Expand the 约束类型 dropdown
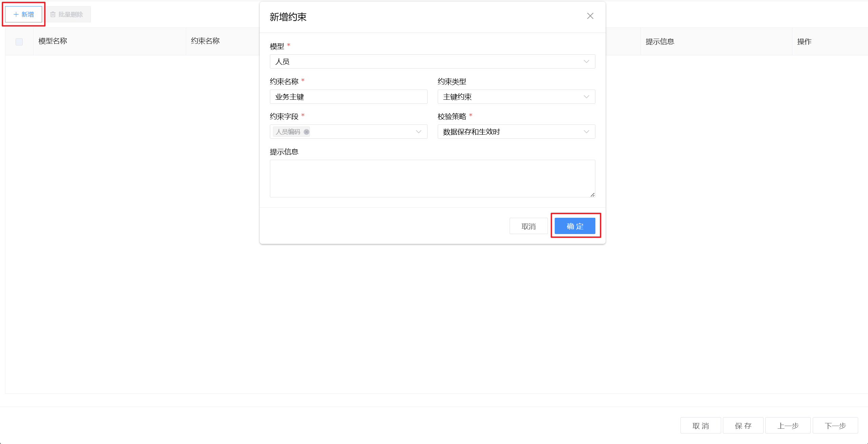The height and width of the screenshot is (444, 868). click(516, 97)
